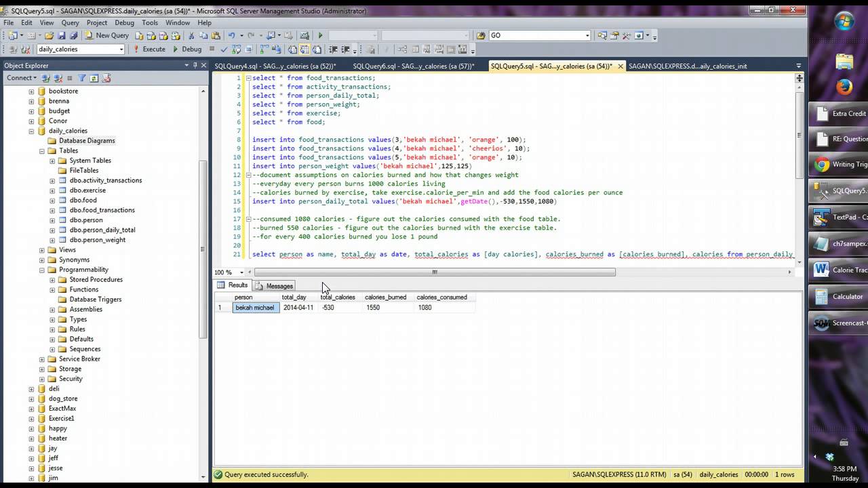Viewport: 868px width, 488px height.
Task: Click the Undo arrow icon
Action: [232, 35]
